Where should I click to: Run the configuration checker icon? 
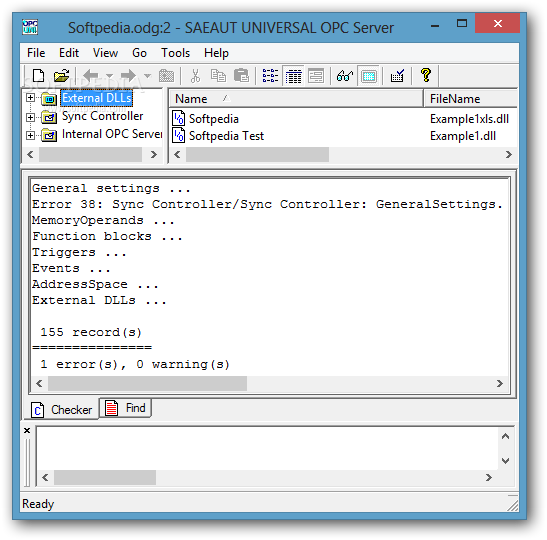click(x=397, y=75)
